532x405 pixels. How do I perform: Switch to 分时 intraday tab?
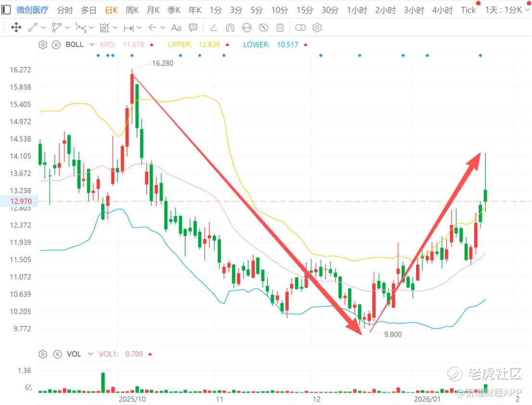[x=64, y=10]
